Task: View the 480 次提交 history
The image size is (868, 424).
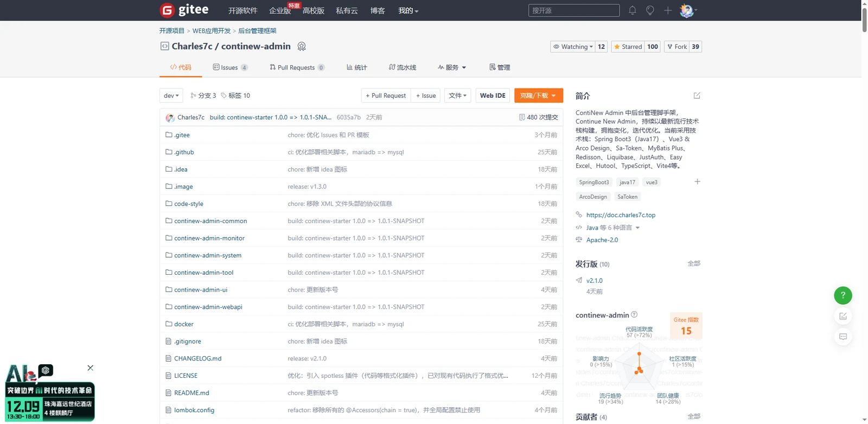Action: [538, 117]
